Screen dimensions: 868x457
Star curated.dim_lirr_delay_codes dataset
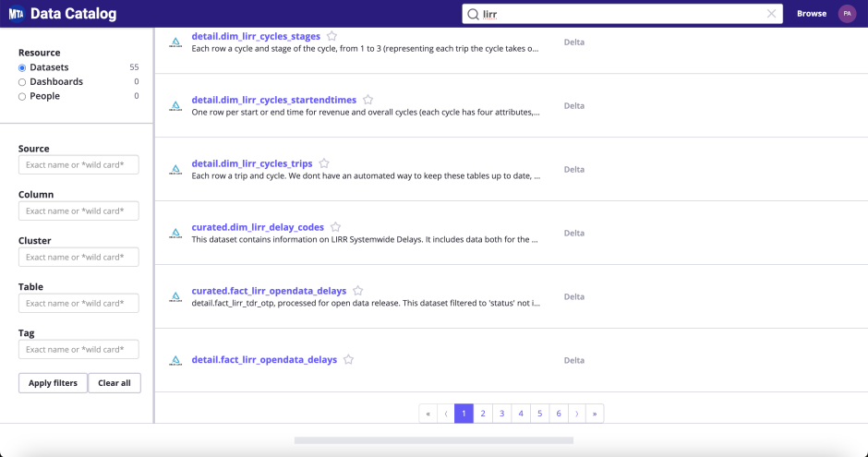(335, 227)
